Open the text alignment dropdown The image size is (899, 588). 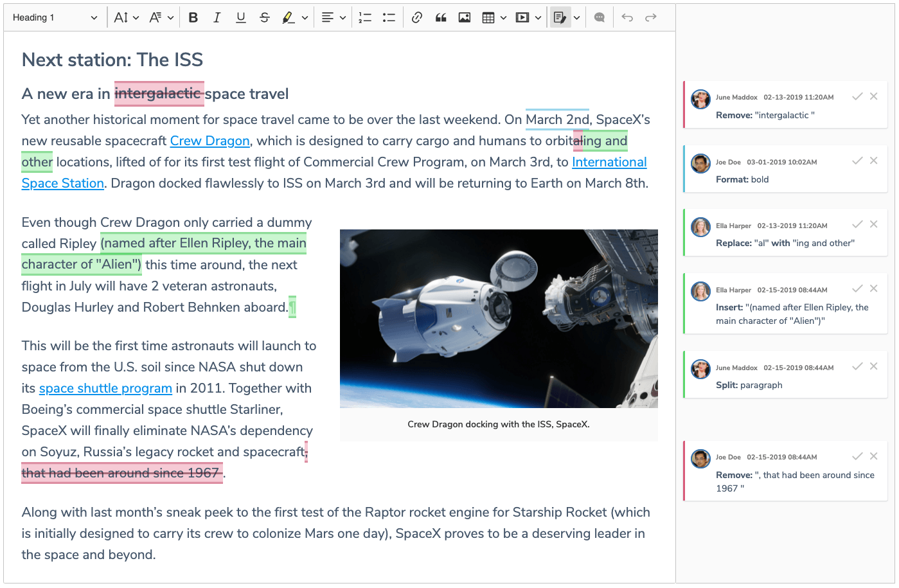pyautogui.click(x=334, y=18)
